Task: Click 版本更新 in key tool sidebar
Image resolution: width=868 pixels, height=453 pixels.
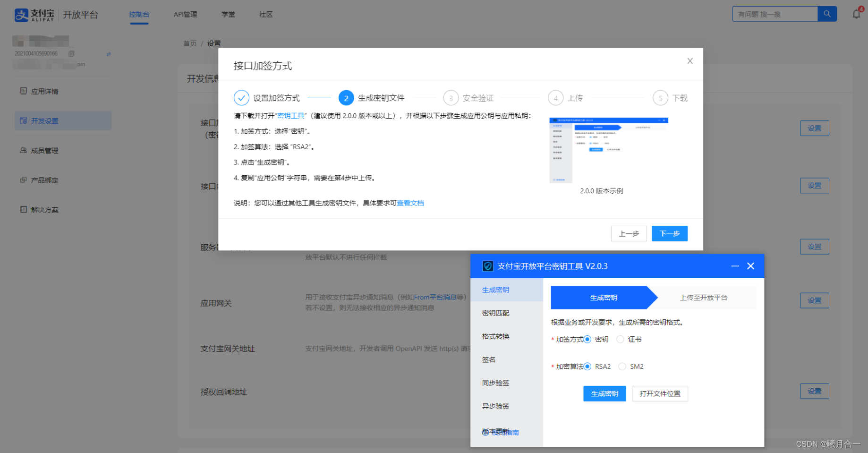Action: click(x=495, y=431)
